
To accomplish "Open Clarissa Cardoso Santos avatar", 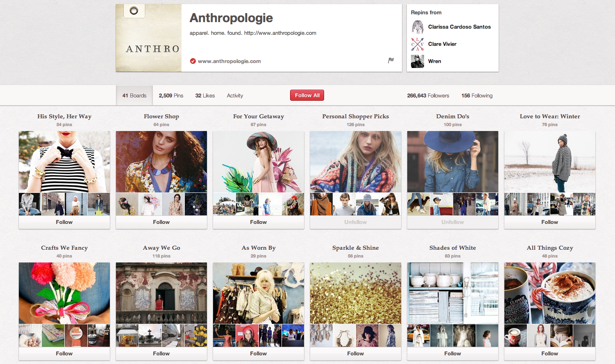I will click(x=418, y=27).
